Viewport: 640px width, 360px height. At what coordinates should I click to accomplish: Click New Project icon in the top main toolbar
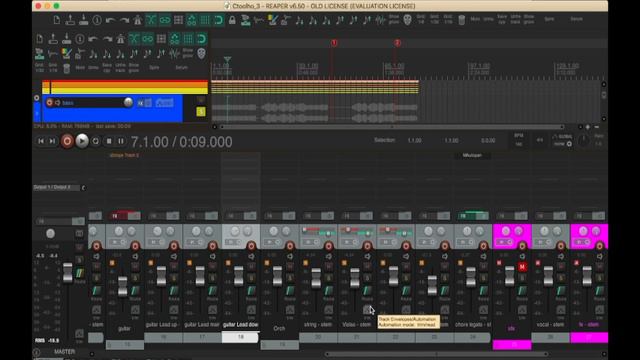tap(57, 20)
